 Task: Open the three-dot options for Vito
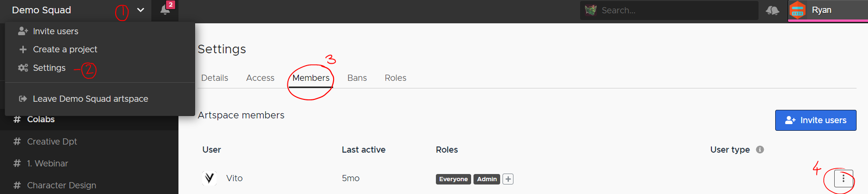(x=843, y=178)
